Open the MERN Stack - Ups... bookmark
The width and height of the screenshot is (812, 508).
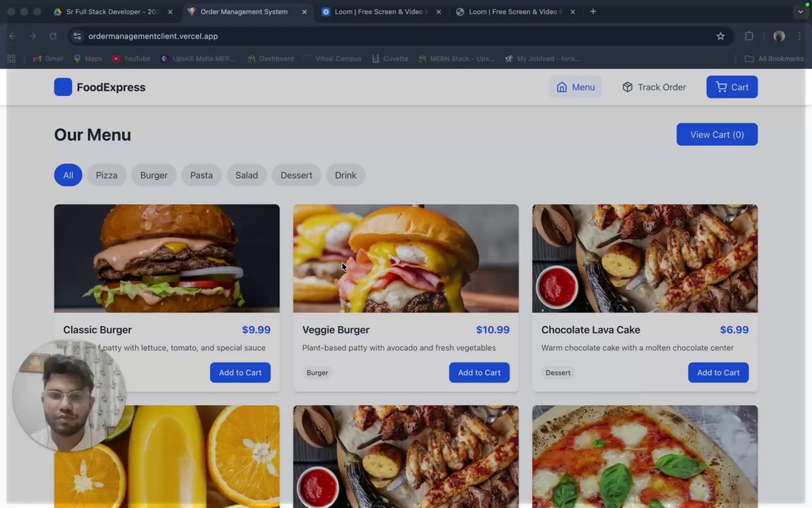point(456,59)
